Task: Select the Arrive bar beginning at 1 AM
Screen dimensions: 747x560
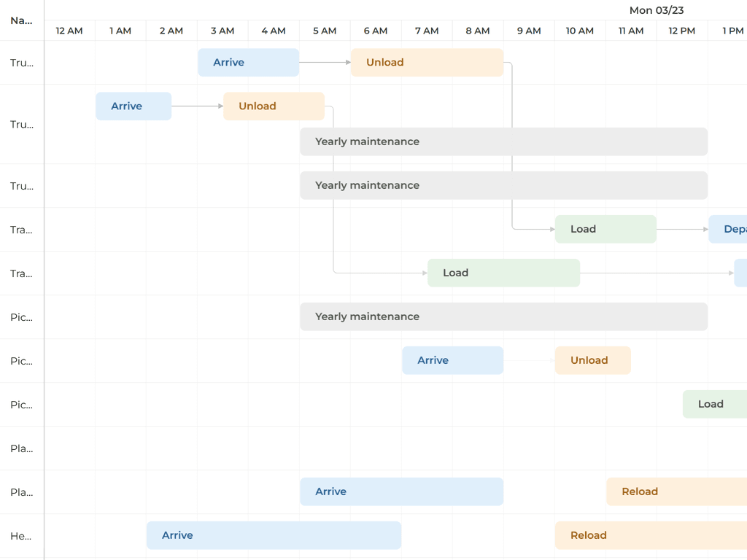Action: (x=133, y=106)
